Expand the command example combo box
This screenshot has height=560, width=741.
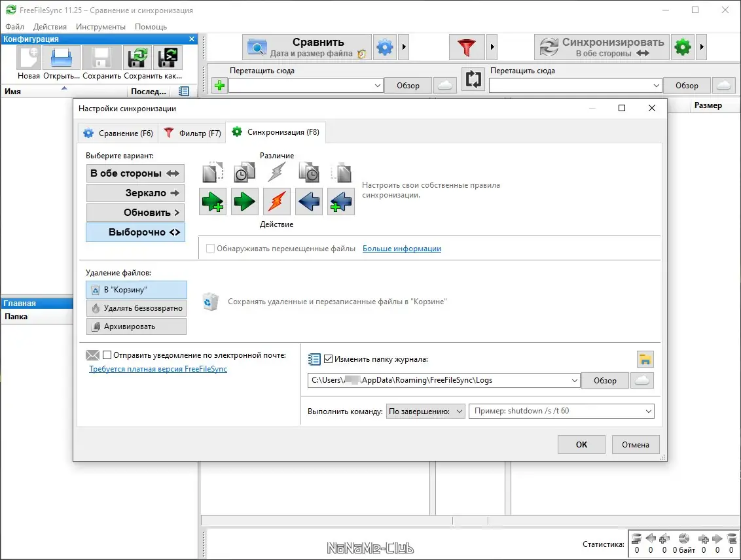click(x=648, y=411)
